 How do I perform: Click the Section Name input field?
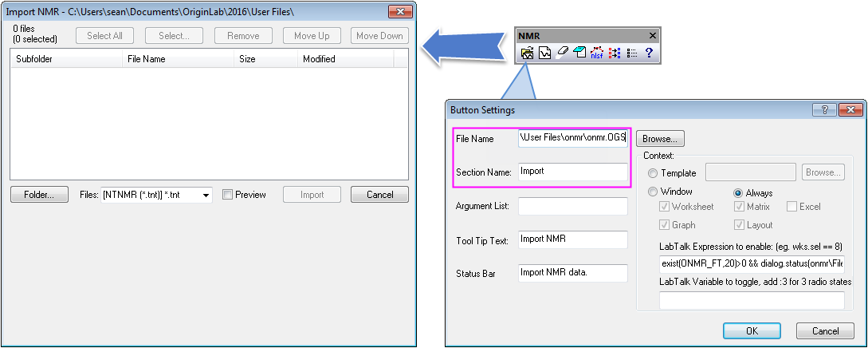click(572, 172)
